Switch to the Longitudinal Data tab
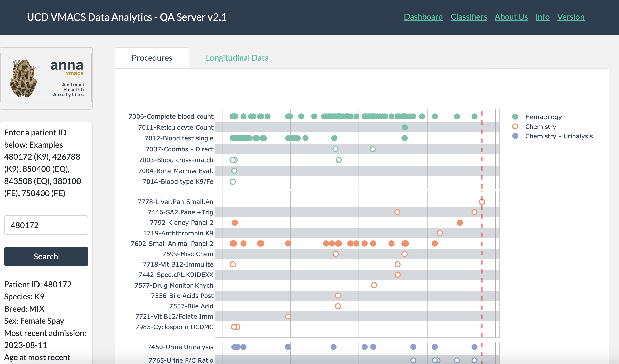The height and width of the screenshot is (364, 619). click(x=237, y=58)
